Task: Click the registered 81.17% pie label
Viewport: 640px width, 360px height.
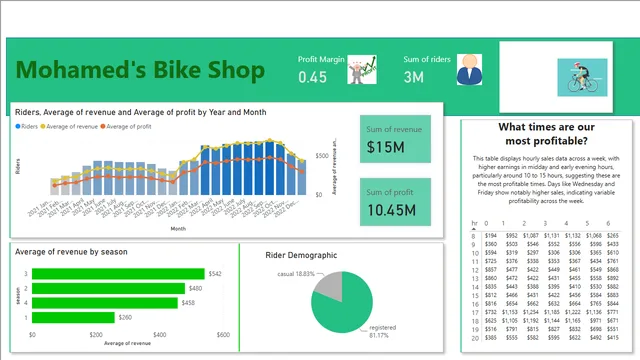Action: point(382,331)
